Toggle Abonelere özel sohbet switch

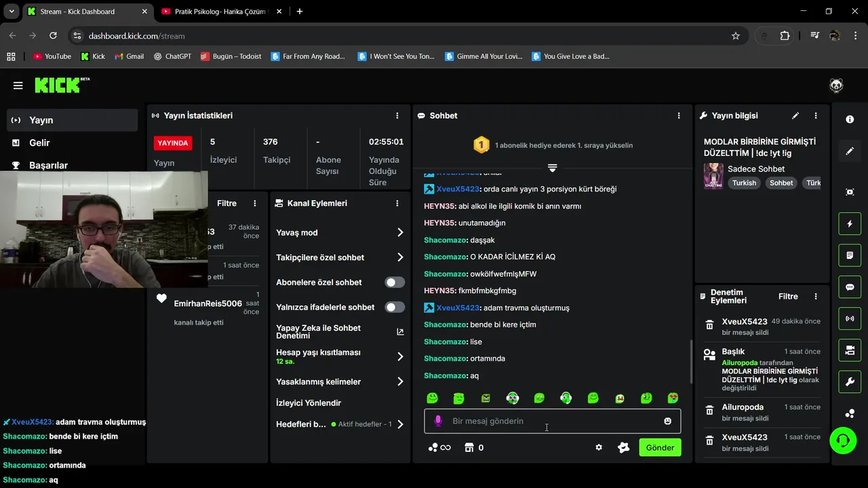(395, 283)
